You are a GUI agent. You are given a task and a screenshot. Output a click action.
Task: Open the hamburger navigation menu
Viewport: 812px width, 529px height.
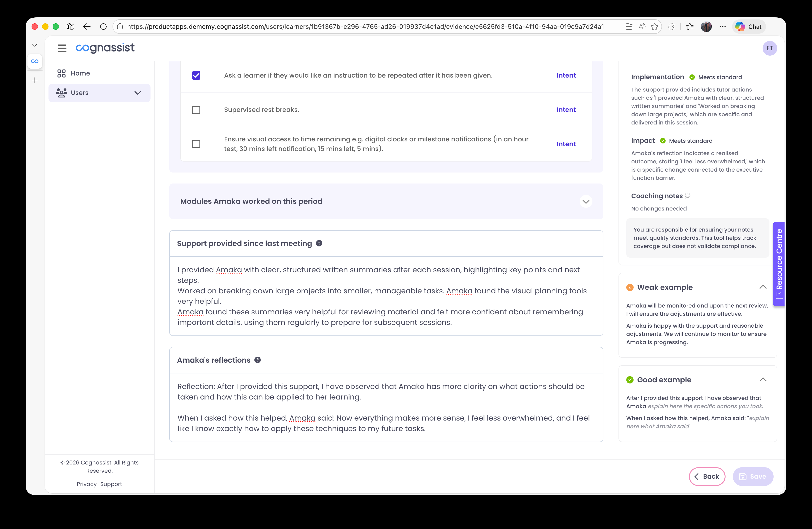62,48
